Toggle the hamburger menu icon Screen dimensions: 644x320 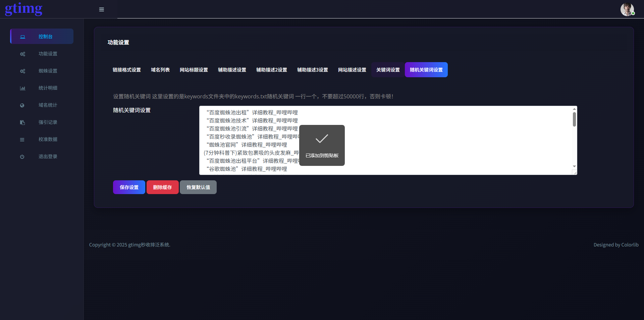pyautogui.click(x=102, y=9)
